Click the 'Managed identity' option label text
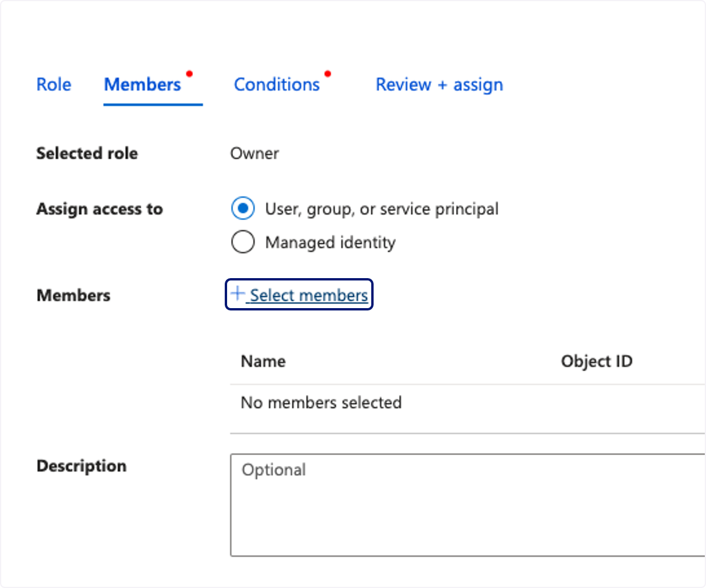The image size is (706, 588). [331, 242]
